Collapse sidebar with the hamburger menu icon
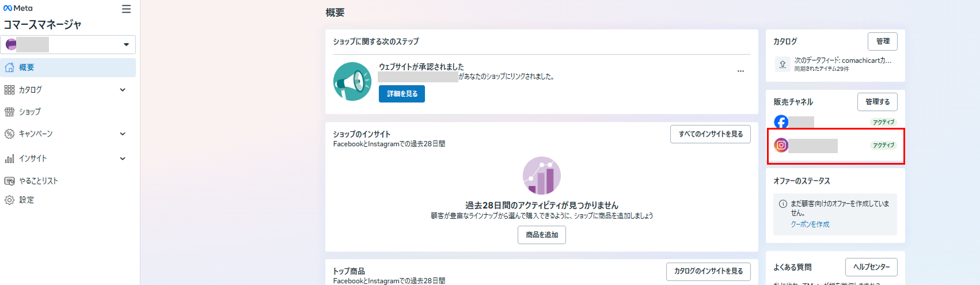Image resolution: width=980 pixels, height=285 pixels. click(x=126, y=9)
